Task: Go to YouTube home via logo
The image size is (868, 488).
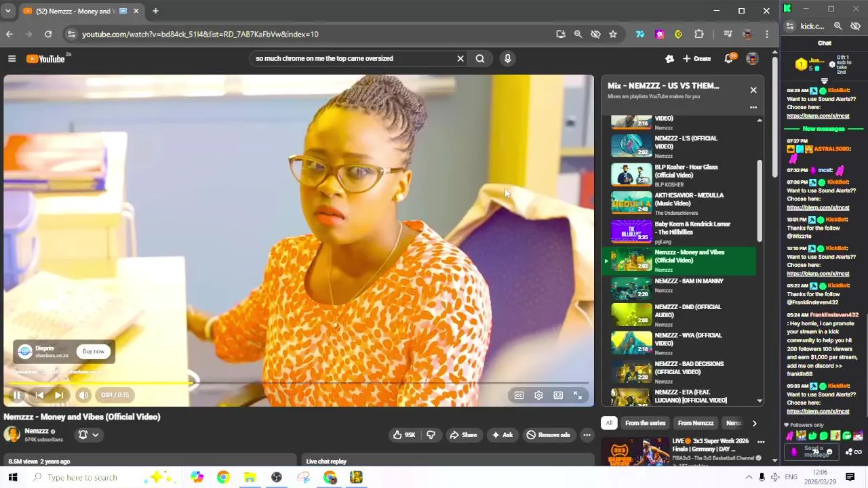Action: pyautogui.click(x=46, y=59)
